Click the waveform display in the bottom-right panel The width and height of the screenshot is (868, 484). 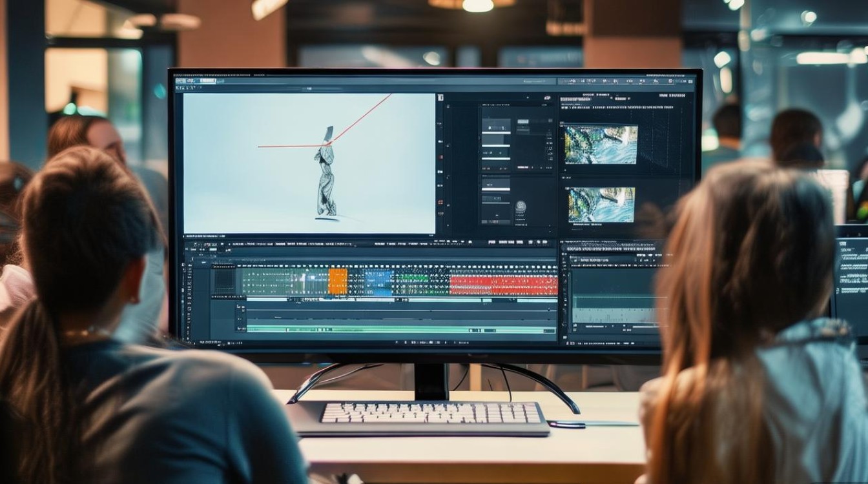click(x=614, y=309)
